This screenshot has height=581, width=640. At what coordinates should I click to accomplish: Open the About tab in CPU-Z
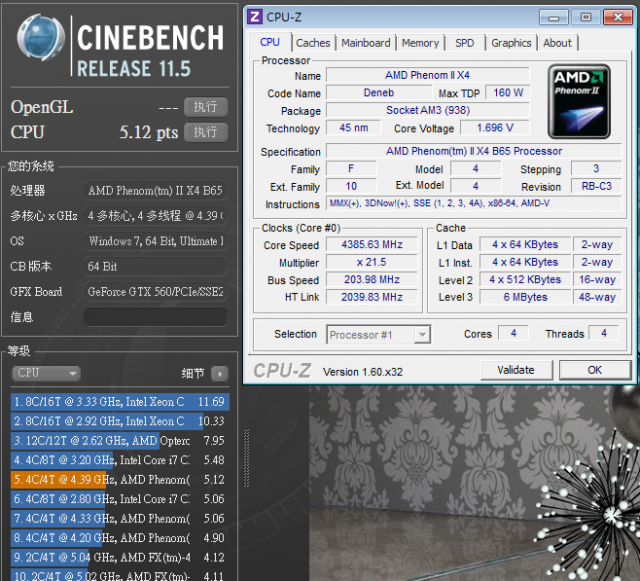pos(557,43)
